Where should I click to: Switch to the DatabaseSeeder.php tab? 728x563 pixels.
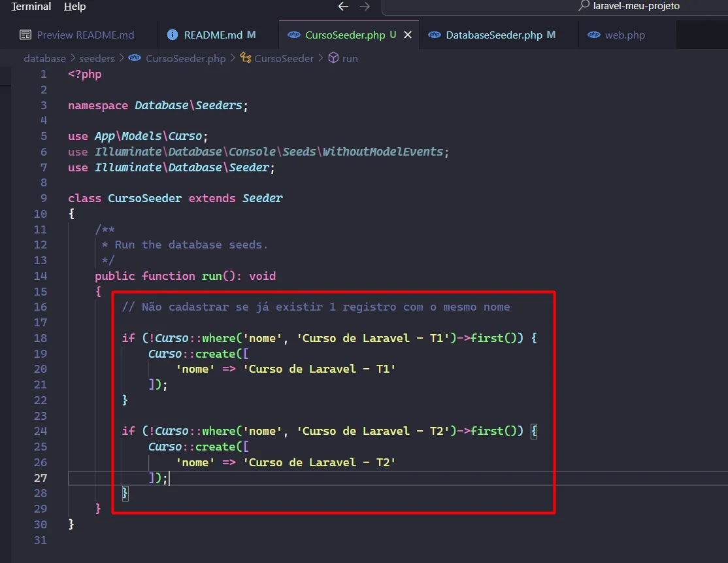(x=493, y=35)
